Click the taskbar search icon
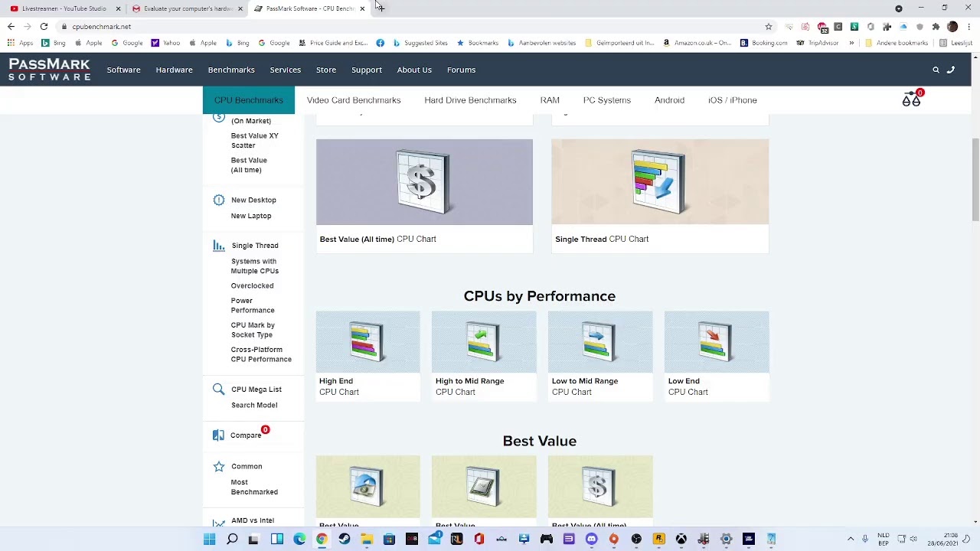Viewport: 980px width, 551px height. pyautogui.click(x=232, y=540)
